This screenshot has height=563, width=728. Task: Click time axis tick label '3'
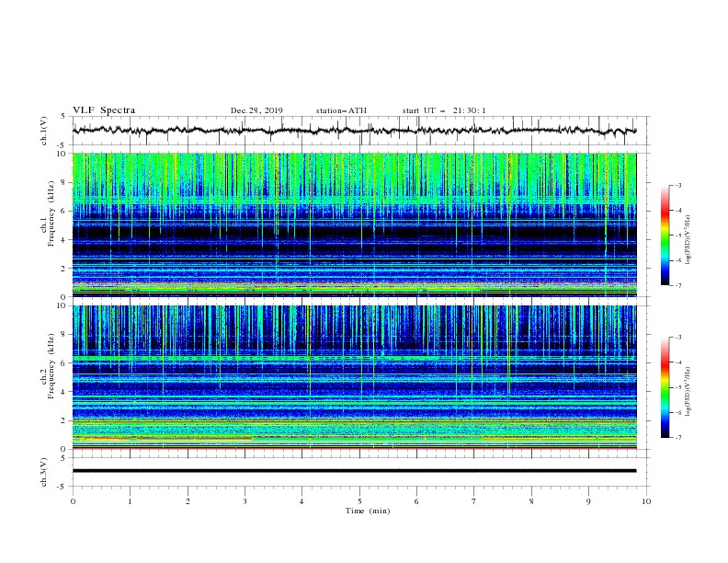245,501
